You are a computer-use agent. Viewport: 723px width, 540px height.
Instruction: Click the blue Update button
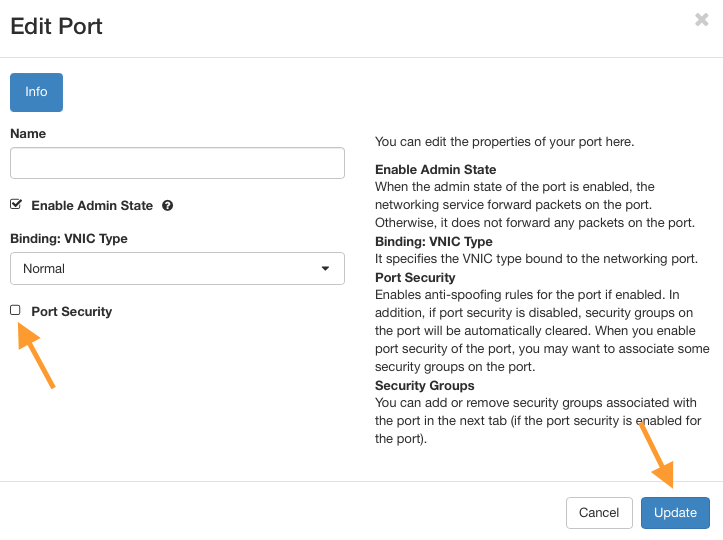pyautogui.click(x=675, y=512)
